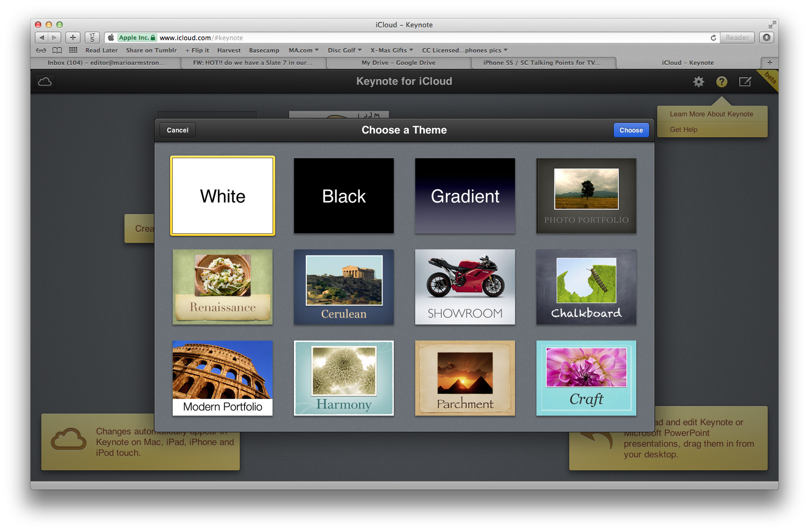The image size is (809, 532).
Task: Choose the Showroom motorcycle theme
Action: coord(465,287)
